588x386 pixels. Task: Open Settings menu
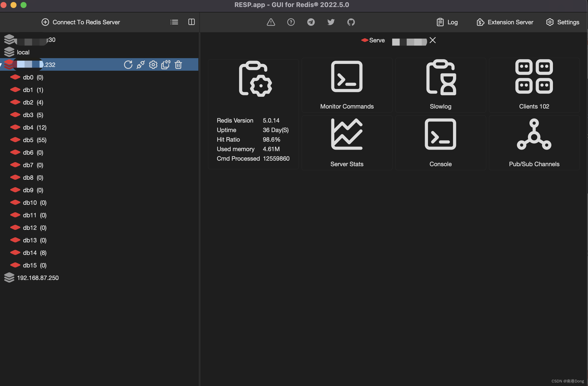coord(563,22)
